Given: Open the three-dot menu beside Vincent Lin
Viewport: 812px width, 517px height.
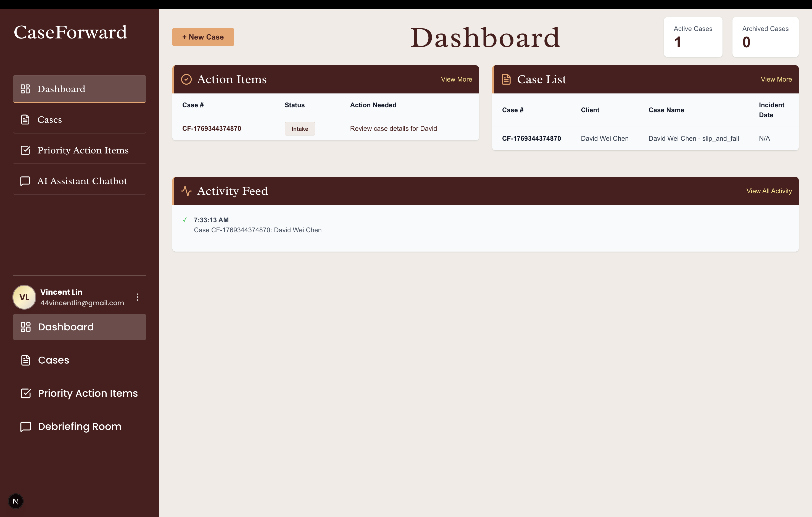Looking at the screenshot, I should coord(137,297).
